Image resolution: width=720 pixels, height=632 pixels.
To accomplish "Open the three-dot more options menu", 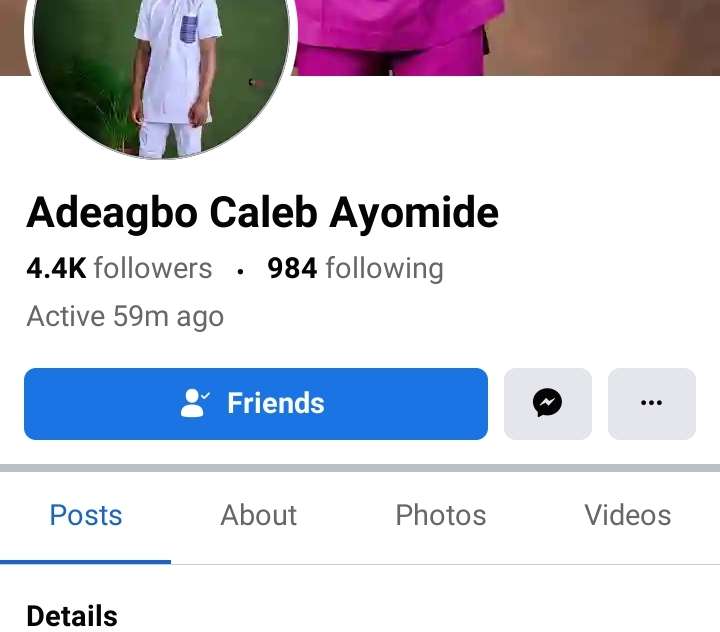I will [x=652, y=403].
